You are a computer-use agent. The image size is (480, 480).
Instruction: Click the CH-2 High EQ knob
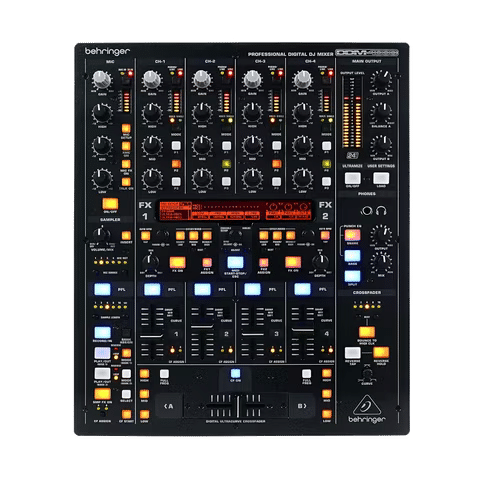[x=202, y=112]
